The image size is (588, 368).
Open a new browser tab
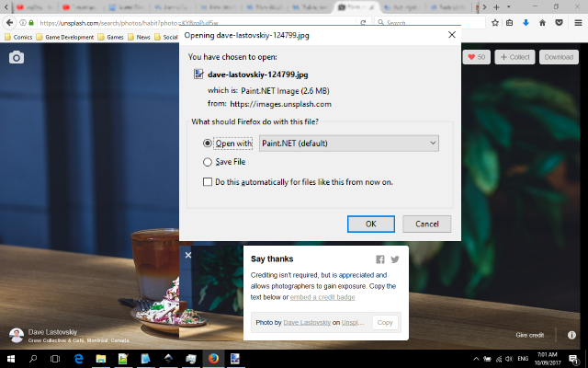click(496, 7)
